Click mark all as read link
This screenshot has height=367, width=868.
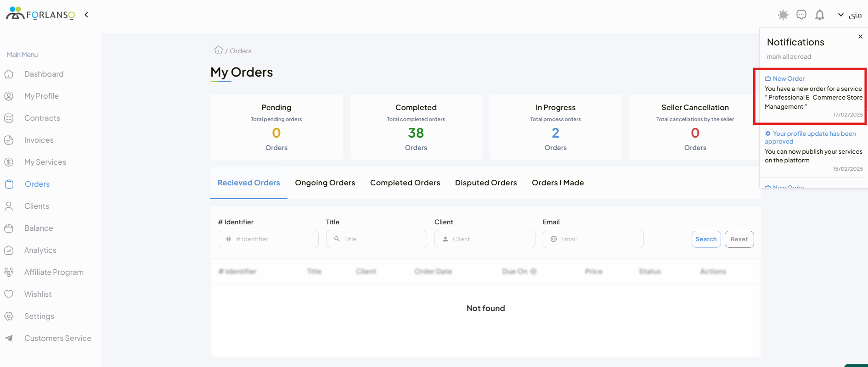(x=789, y=56)
